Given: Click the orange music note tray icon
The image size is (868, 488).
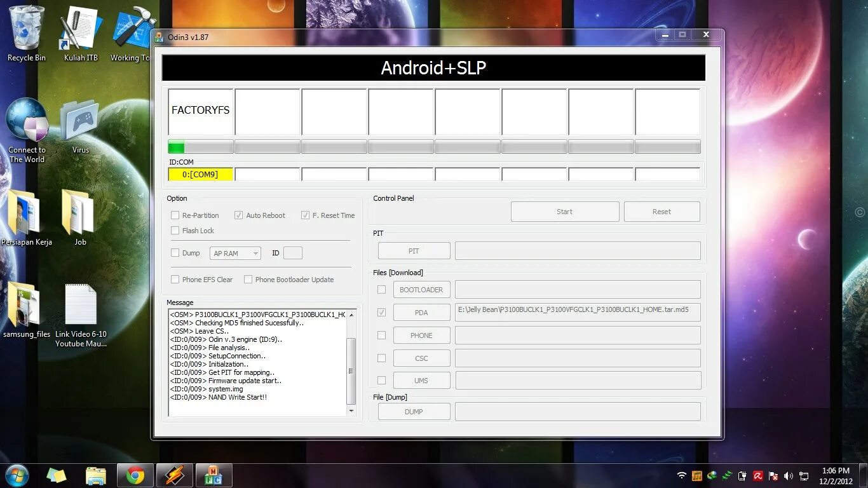Looking at the screenshot, I should [x=697, y=475].
